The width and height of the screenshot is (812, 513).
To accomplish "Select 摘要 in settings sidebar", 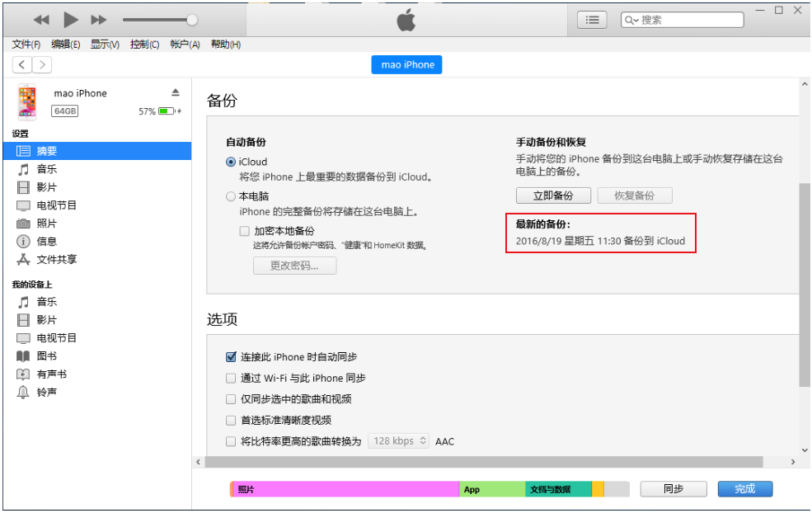I will tap(97, 151).
